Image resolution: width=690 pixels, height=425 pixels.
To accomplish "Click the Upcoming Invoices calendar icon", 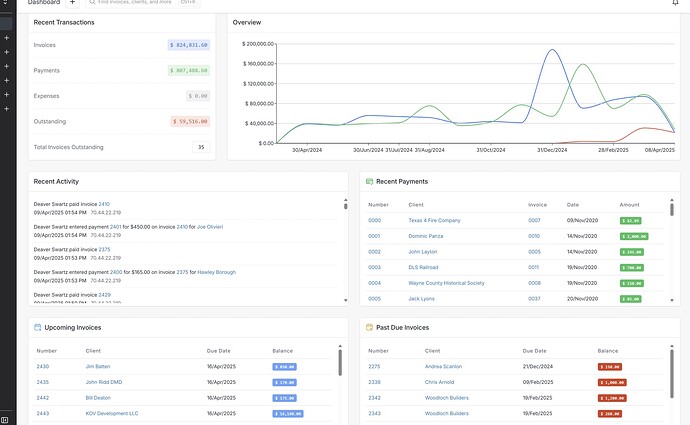I will click(x=37, y=327).
